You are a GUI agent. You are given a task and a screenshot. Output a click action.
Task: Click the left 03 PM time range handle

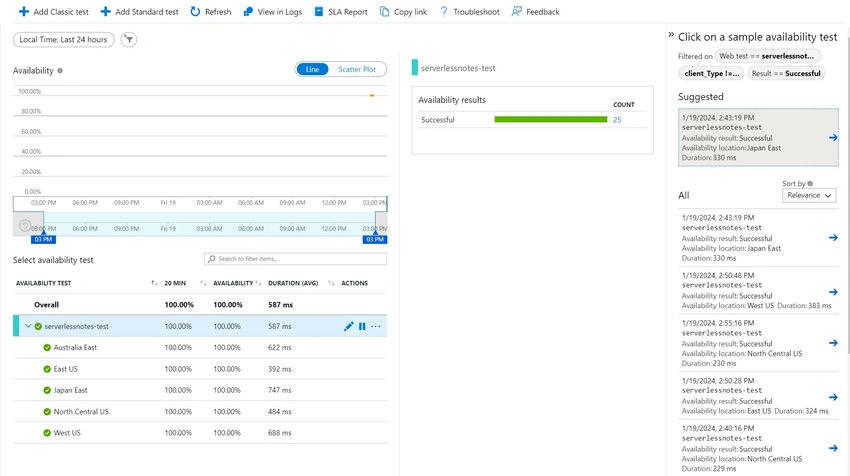[43, 239]
